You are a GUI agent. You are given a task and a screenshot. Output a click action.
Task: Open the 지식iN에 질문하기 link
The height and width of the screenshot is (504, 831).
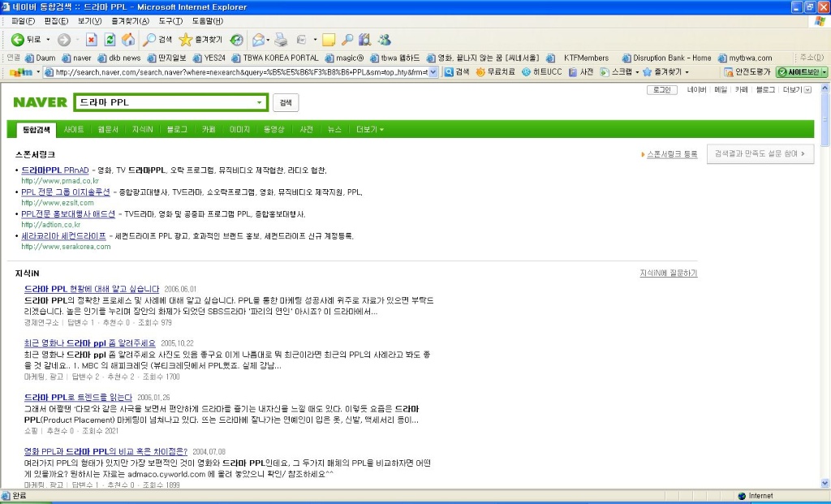coord(669,273)
